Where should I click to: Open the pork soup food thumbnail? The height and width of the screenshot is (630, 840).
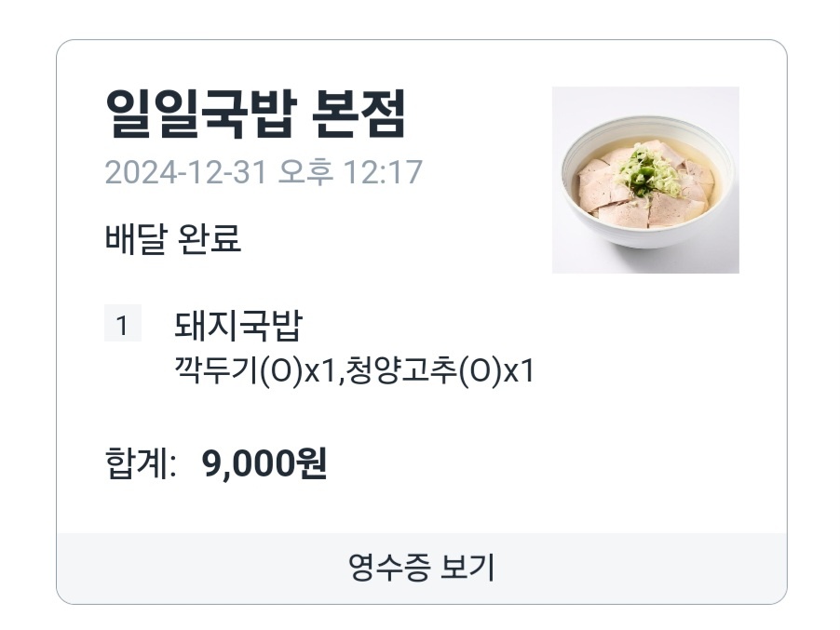coord(645,180)
